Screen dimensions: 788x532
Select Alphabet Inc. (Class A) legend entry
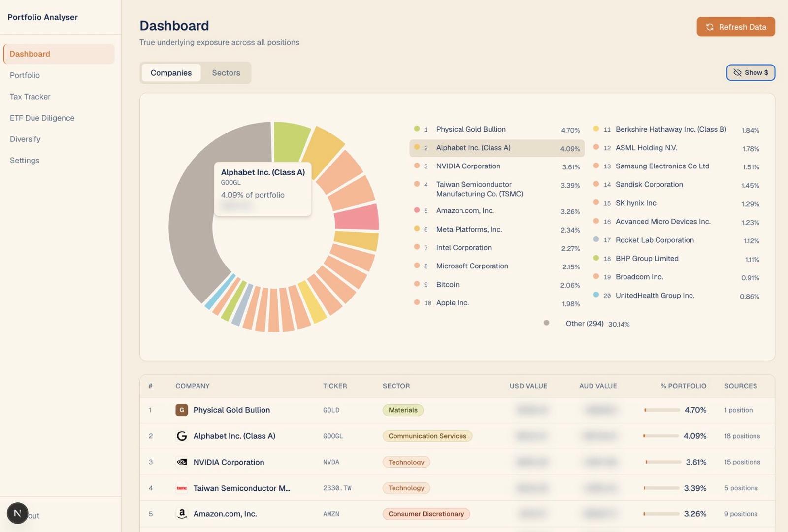point(497,148)
